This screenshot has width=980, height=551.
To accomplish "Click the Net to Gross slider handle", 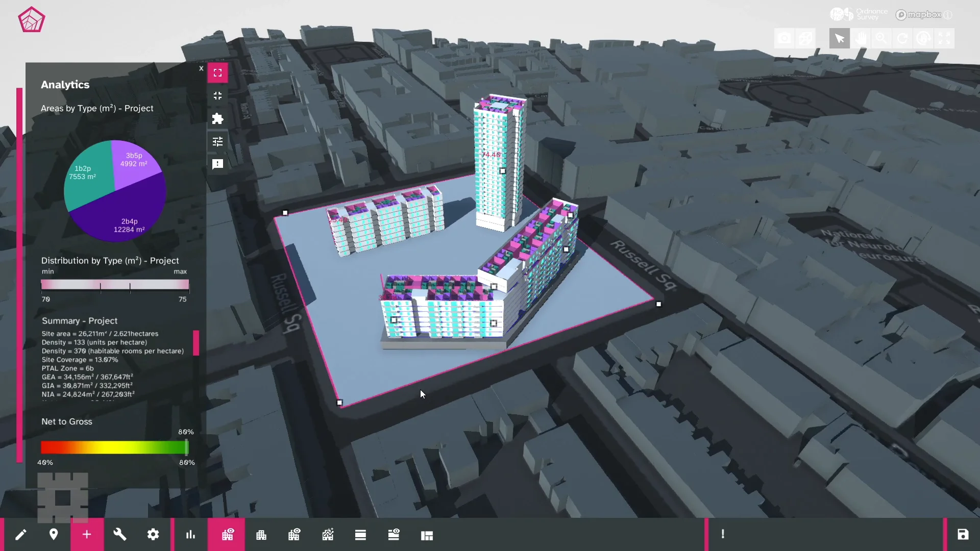I will point(186,447).
